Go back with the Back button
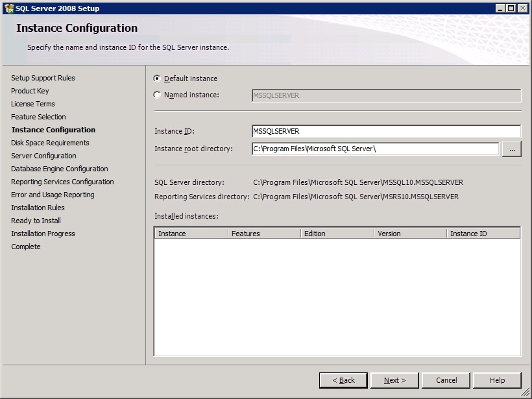 coord(343,380)
